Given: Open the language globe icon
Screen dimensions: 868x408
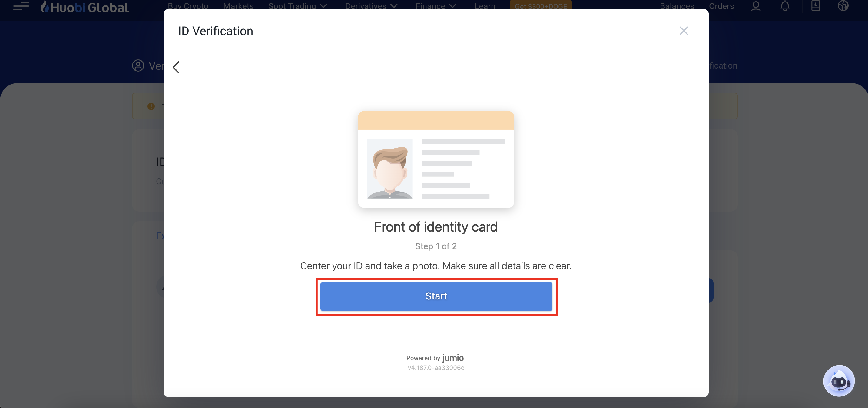Looking at the screenshot, I should pyautogui.click(x=843, y=6).
